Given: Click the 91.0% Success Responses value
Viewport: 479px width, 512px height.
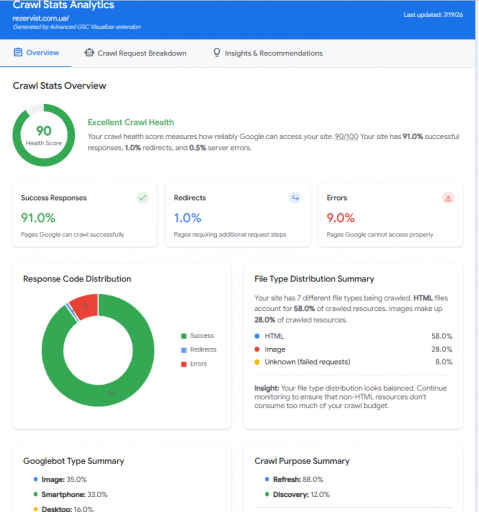Looking at the screenshot, I should point(38,218).
